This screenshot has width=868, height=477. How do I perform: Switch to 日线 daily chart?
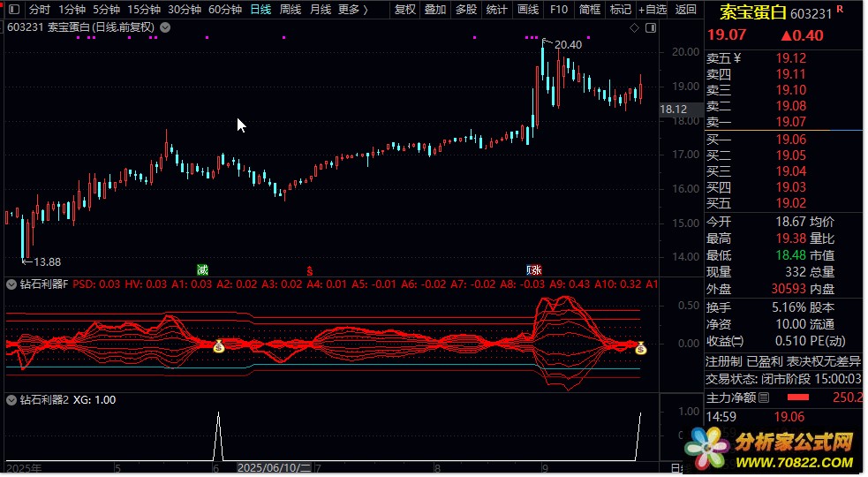(260, 10)
